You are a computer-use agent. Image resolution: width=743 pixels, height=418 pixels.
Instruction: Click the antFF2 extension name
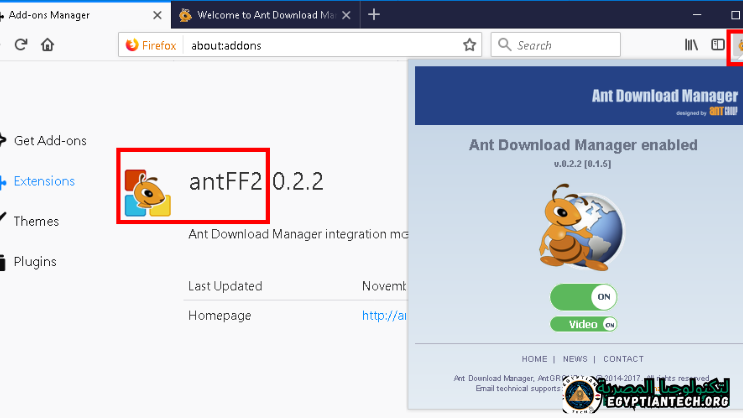(x=225, y=182)
